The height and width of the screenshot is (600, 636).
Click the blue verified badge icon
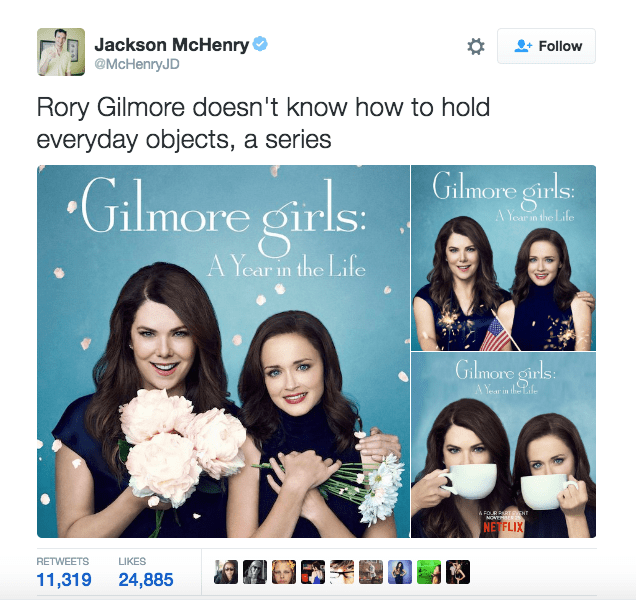(260, 44)
